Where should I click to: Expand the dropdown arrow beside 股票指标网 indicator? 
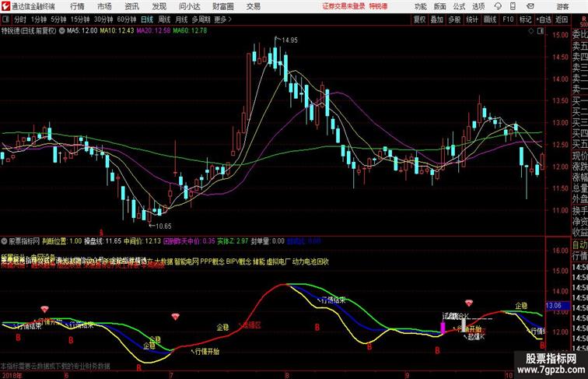click(4, 241)
